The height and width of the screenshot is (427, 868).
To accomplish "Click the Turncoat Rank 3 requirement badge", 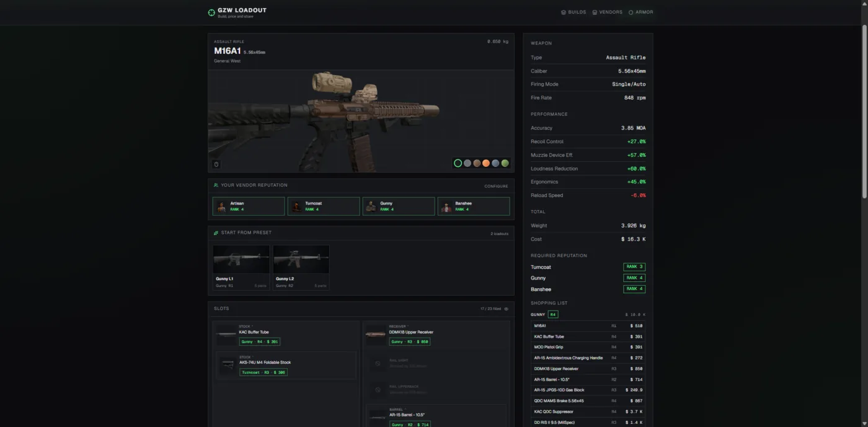I will [x=634, y=267].
